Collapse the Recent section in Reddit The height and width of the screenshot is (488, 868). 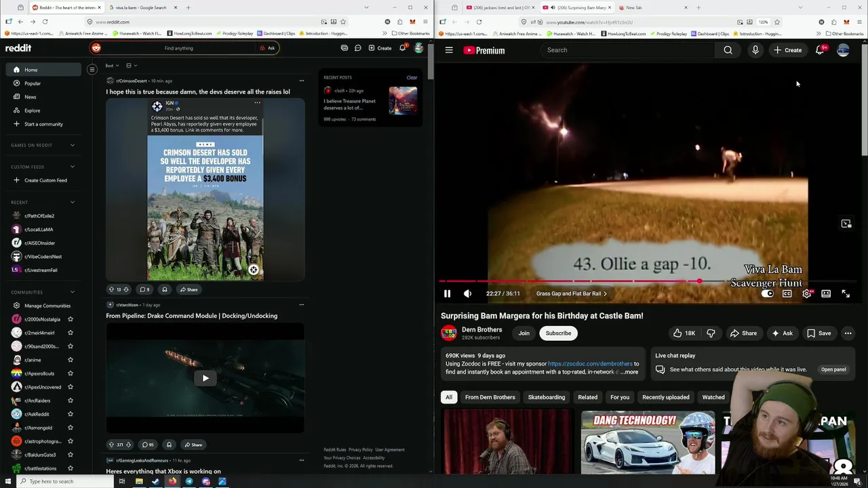click(72, 202)
